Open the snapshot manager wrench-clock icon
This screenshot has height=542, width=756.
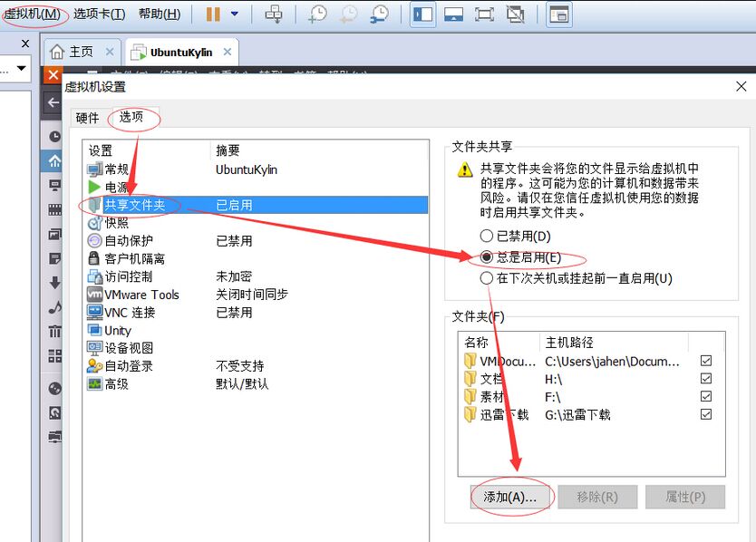[380, 14]
